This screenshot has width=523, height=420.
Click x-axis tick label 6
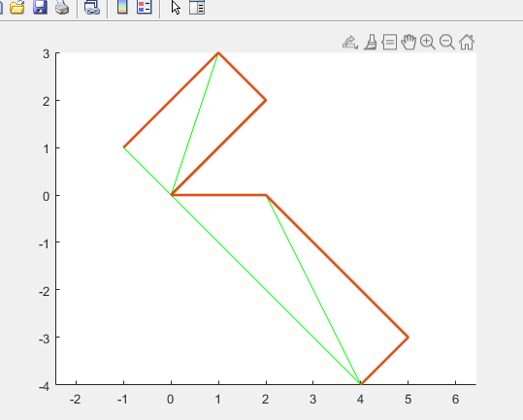pos(455,399)
